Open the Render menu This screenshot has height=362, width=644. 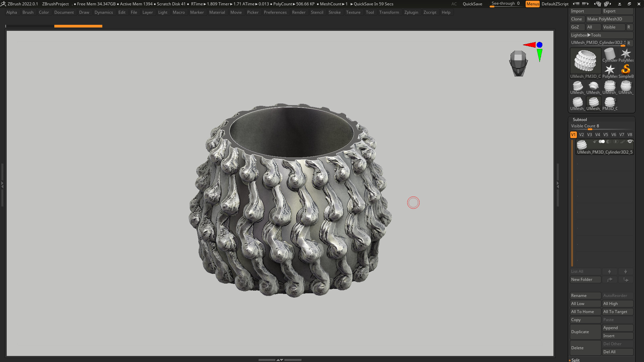299,12
